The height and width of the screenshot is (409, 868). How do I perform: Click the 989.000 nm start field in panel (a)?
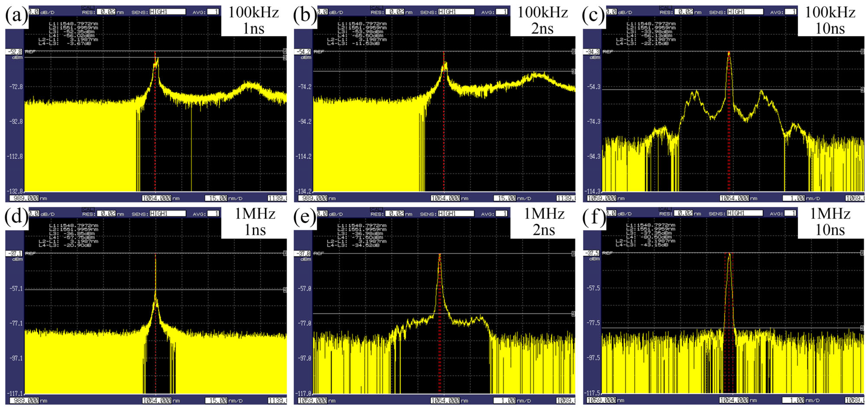(24, 198)
